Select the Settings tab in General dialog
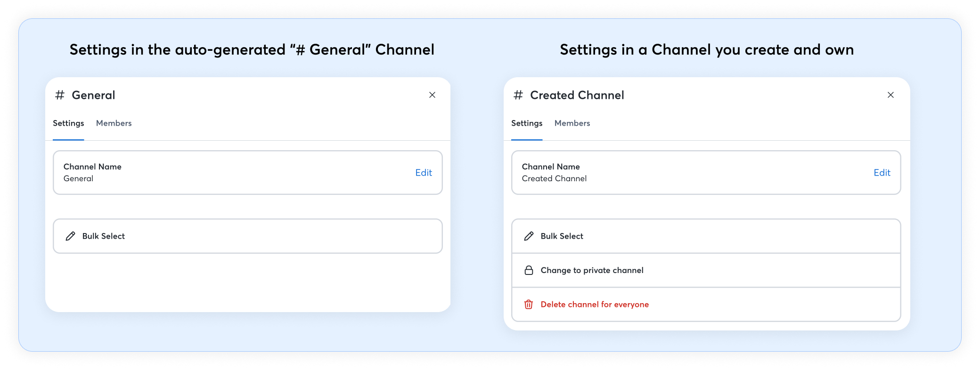 tap(68, 123)
